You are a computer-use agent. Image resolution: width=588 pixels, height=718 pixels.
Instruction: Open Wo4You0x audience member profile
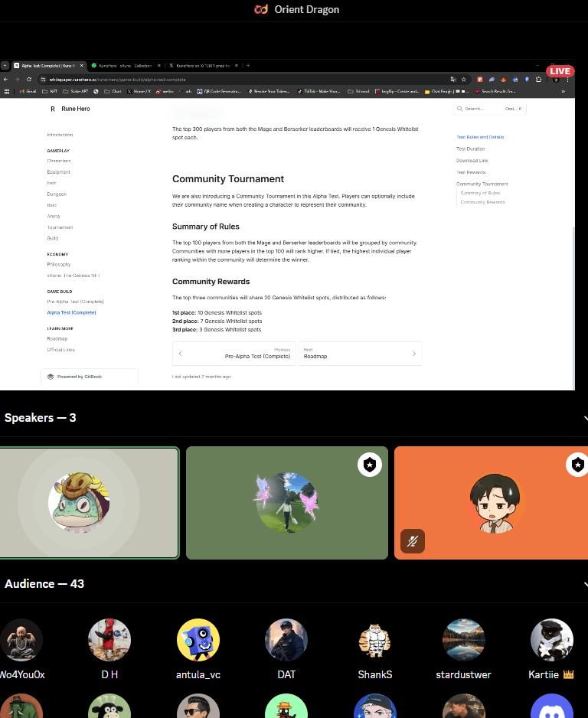[21, 649]
